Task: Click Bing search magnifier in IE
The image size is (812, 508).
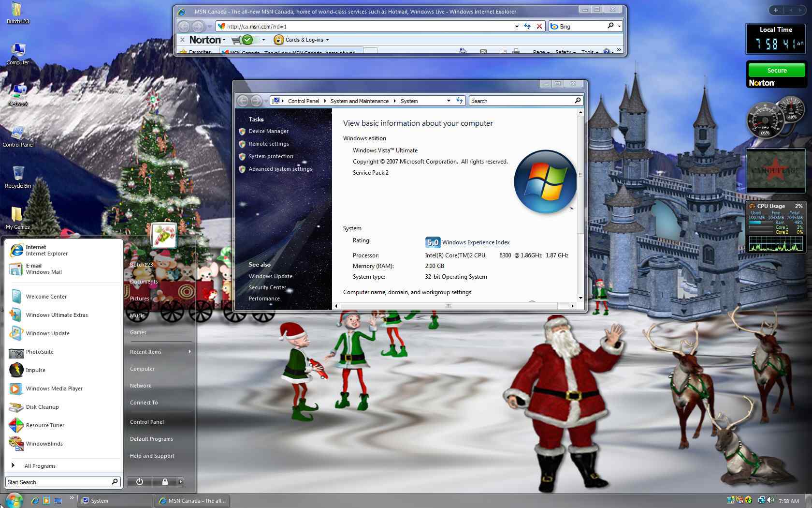Action: point(610,26)
